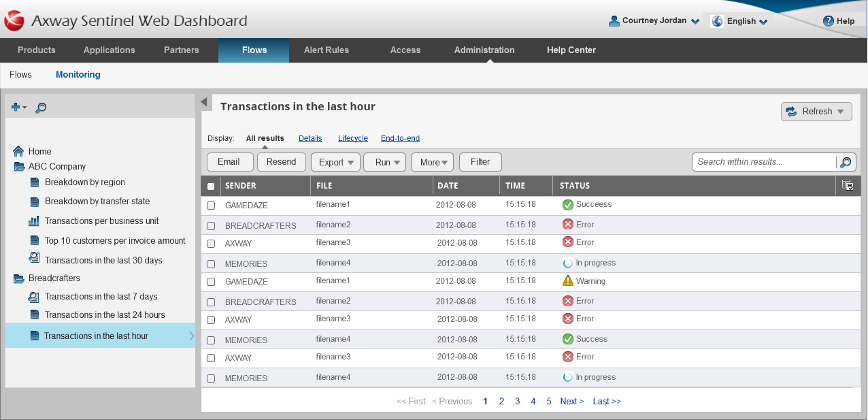Switch to the Monitoring sub-tab
The width and height of the screenshot is (868, 420).
point(78,75)
